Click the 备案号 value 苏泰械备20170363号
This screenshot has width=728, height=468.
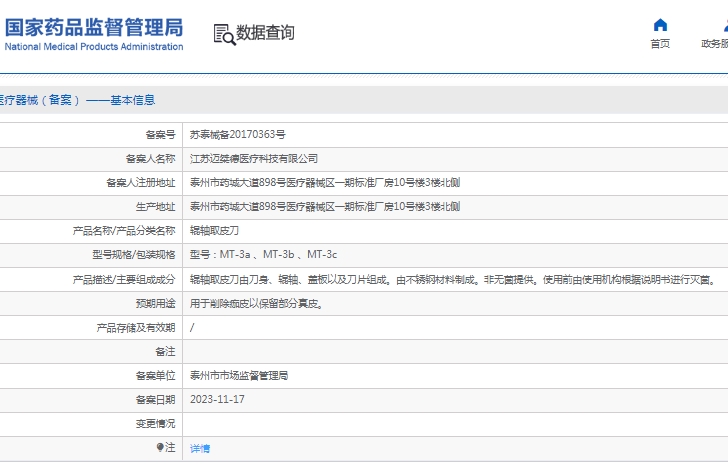pos(238,135)
